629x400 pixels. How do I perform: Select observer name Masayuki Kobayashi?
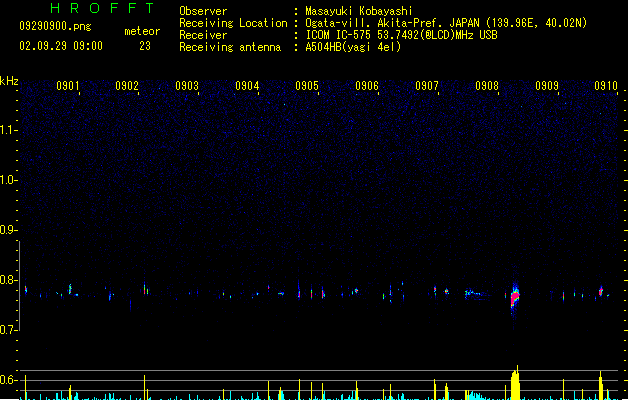[359, 11]
